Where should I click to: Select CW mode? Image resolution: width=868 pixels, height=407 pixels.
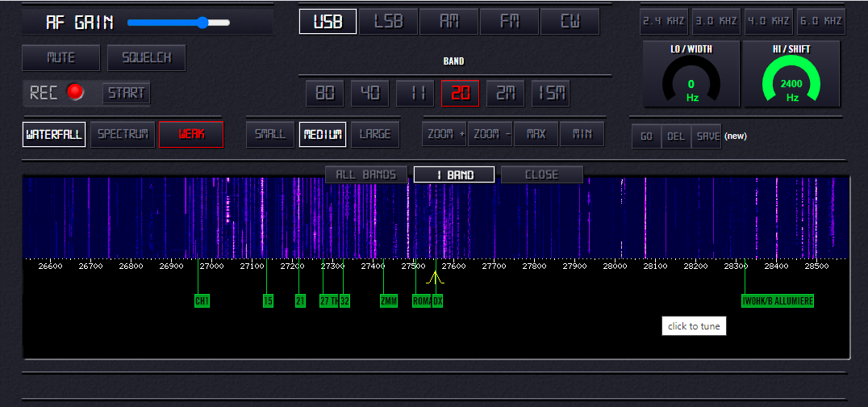pos(570,22)
